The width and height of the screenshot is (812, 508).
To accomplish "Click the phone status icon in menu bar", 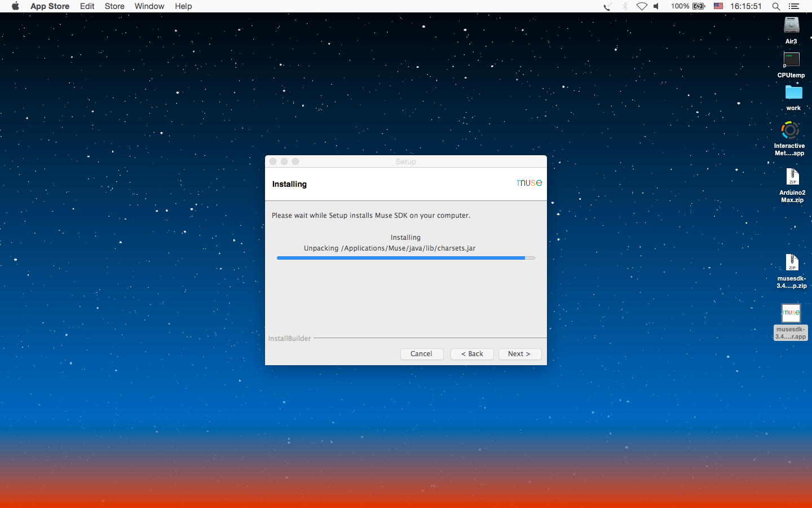I will (x=607, y=6).
